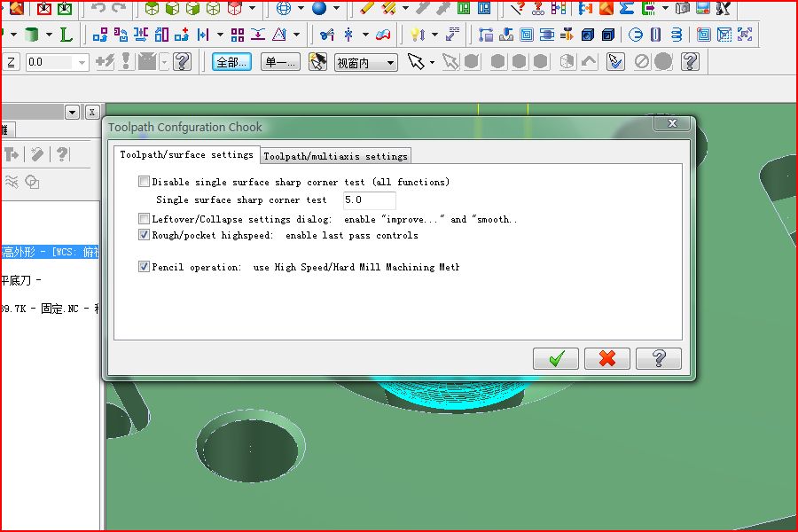The image size is (798, 532).
Task: Open the 视窗内 selection mode dropdown
Action: 365,63
